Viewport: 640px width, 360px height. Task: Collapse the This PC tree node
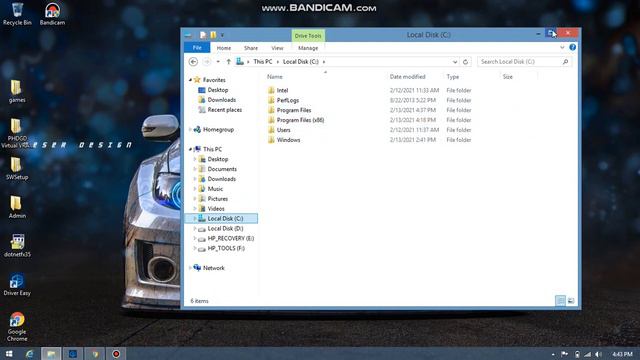click(190, 149)
